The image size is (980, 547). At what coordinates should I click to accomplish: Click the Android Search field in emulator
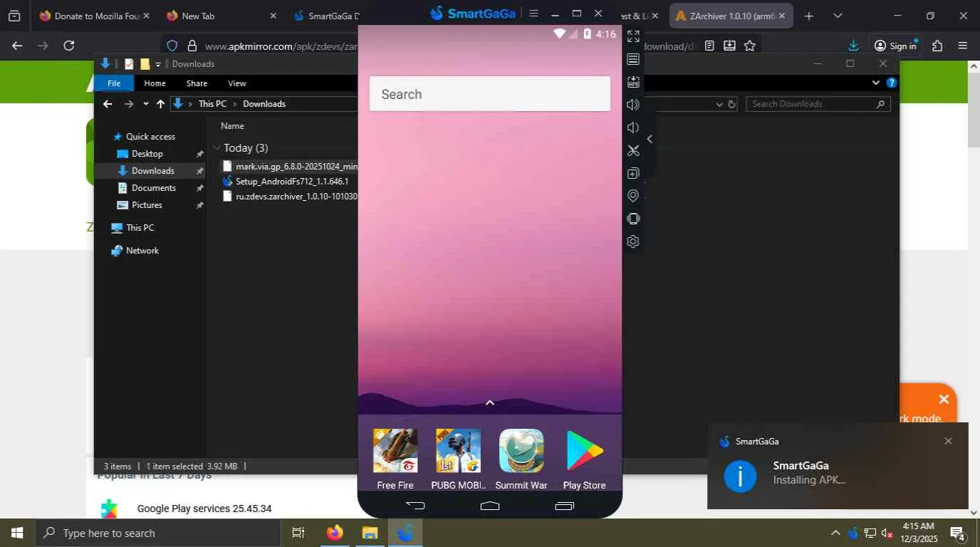[x=490, y=94]
